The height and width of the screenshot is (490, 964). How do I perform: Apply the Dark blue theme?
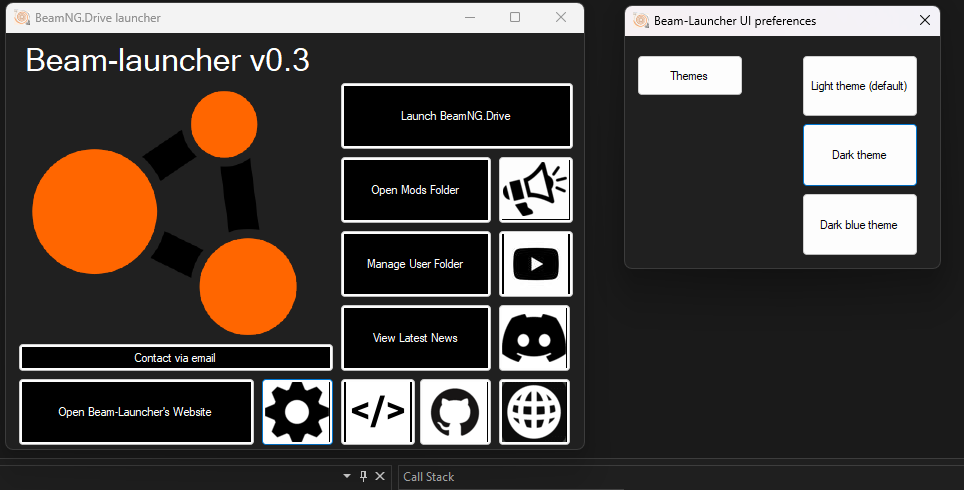point(859,224)
